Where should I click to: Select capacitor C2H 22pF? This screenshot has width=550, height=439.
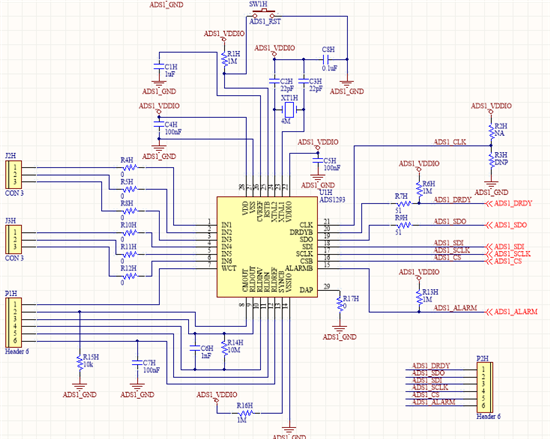pos(274,81)
